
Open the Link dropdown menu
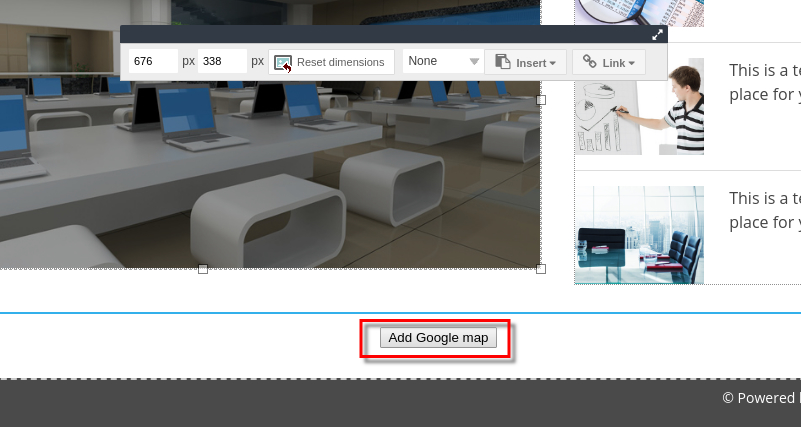(609, 62)
